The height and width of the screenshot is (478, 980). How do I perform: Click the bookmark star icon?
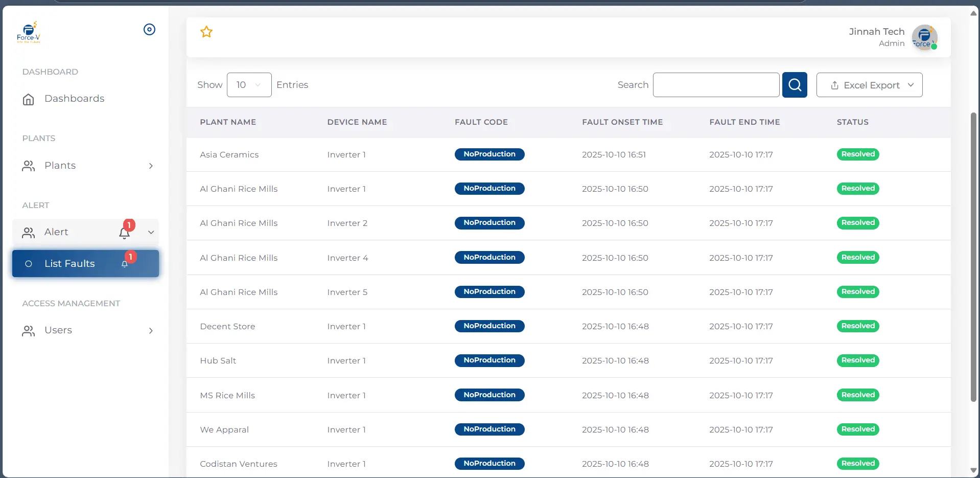[206, 32]
